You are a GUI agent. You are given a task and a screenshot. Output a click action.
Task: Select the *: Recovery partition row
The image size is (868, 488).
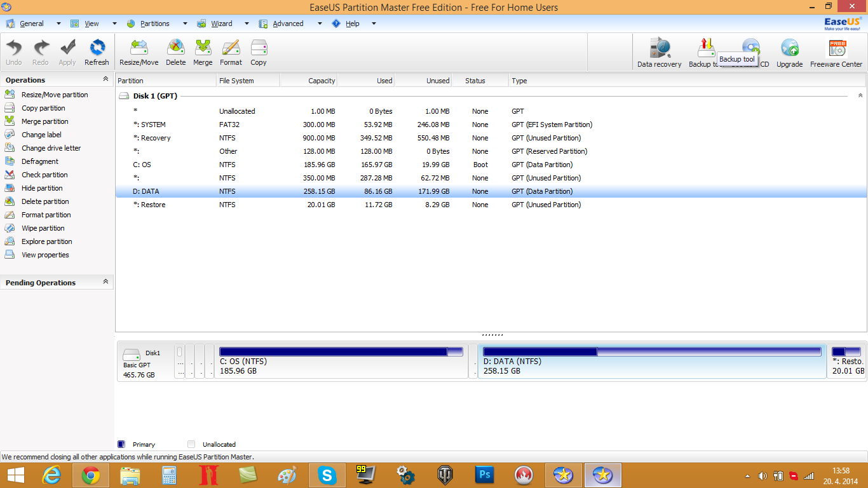point(491,138)
